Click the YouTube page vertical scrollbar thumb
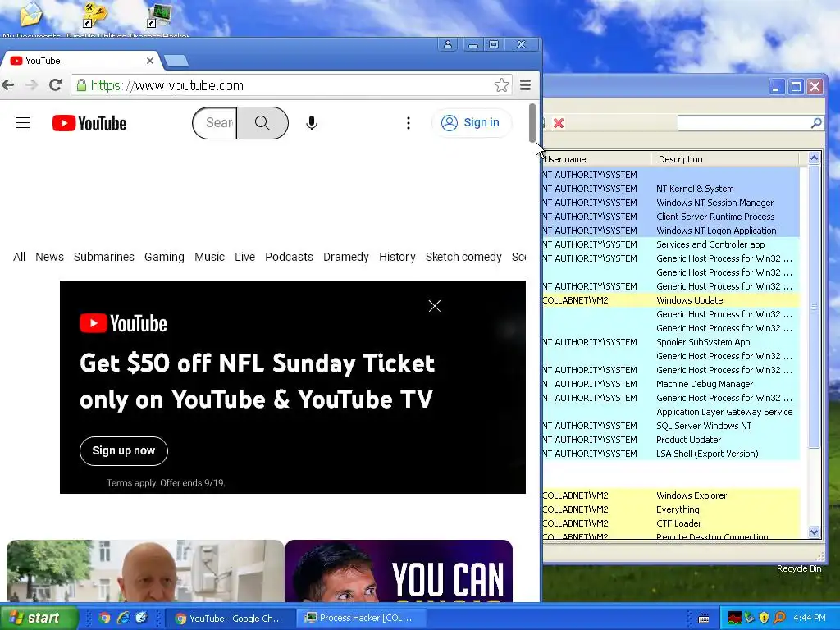Viewport: 840px width, 630px height. [x=532, y=123]
